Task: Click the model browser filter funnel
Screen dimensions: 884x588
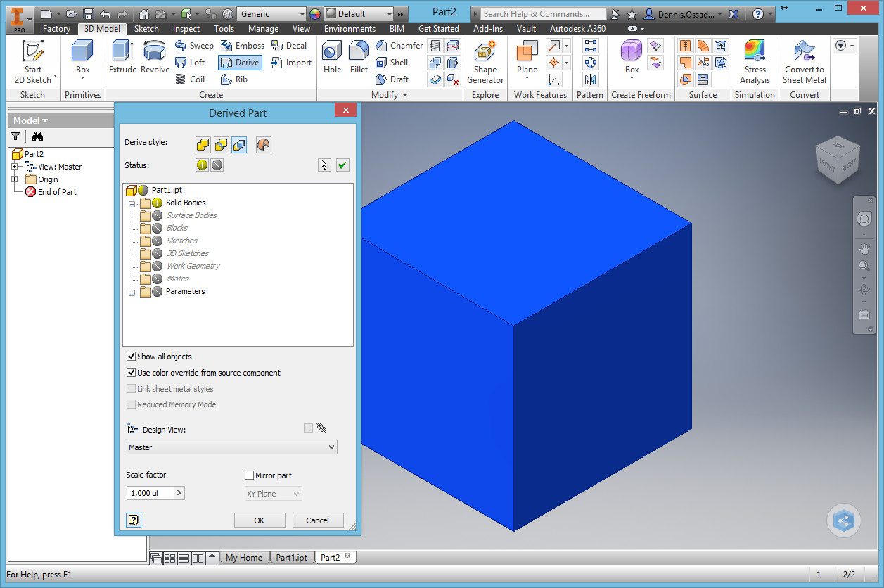Action: pyautogui.click(x=15, y=136)
